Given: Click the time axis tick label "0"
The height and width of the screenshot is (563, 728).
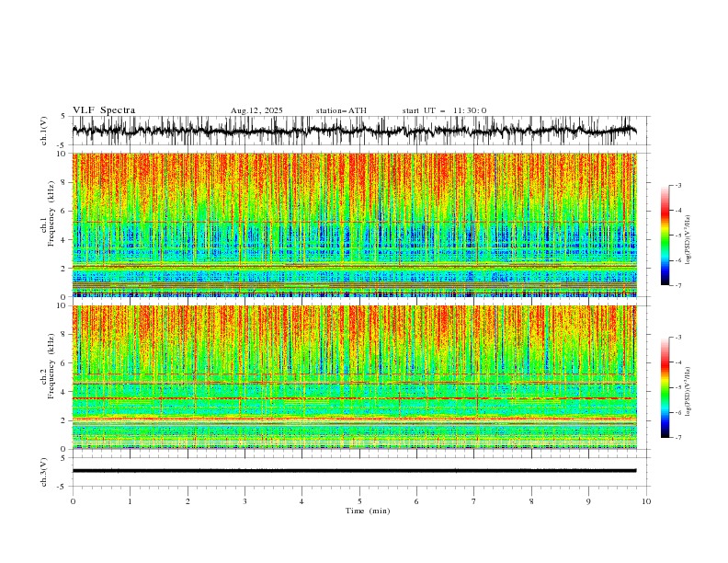Looking at the screenshot, I should pyautogui.click(x=73, y=501).
